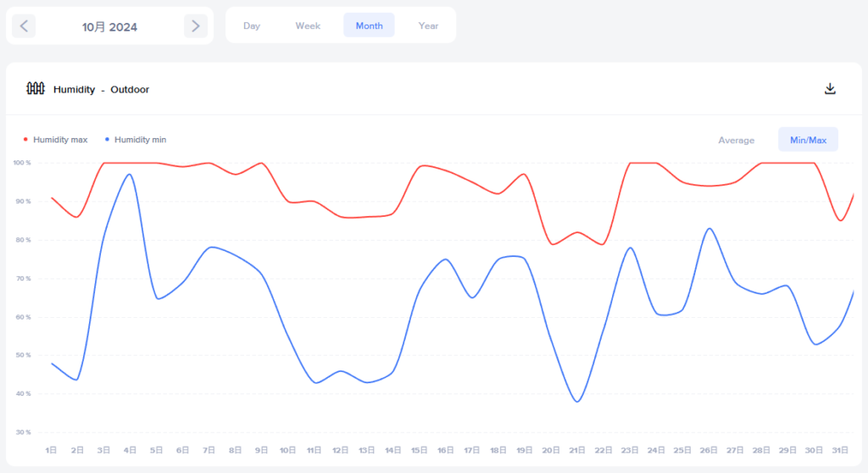
Task: Switch to the Year view
Action: [428, 25]
